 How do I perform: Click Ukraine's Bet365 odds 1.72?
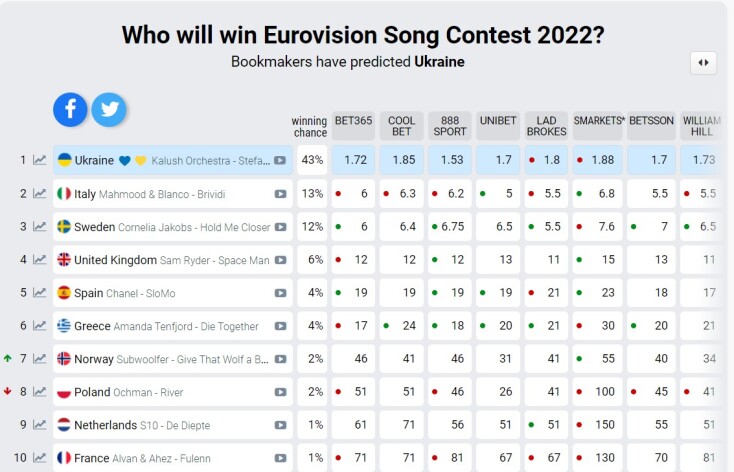[355, 160]
